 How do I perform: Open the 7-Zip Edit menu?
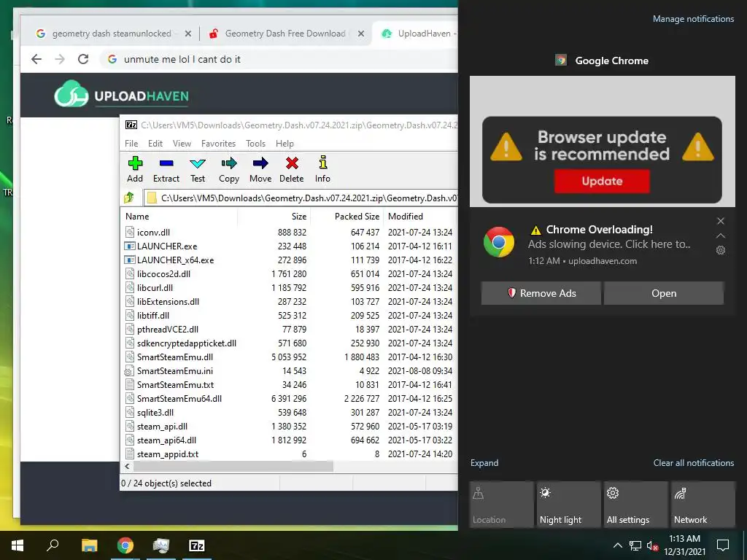(155, 144)
